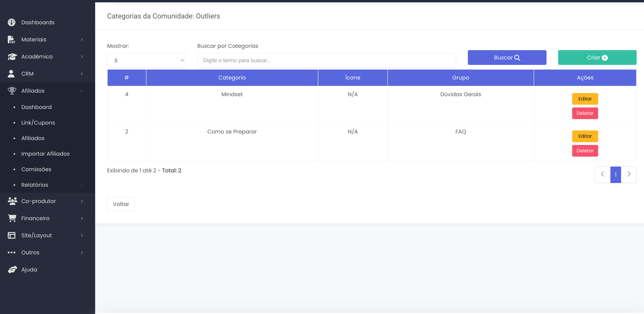Screen dimensions: 644x314
Task: Focus the category search input field
Action: tap(326, 60)
